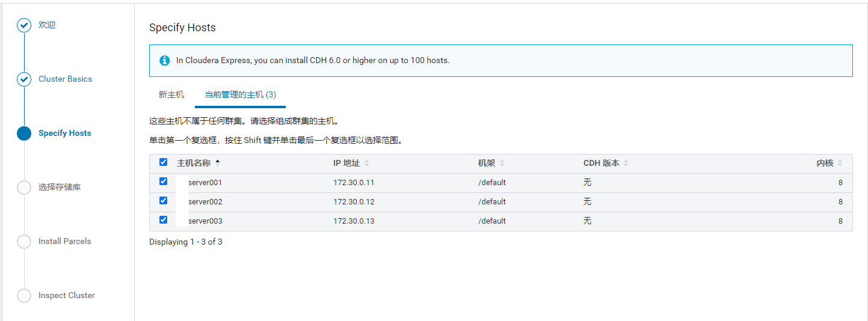Click the completed 欢迎 step checkmark icon

pos(24,25)
